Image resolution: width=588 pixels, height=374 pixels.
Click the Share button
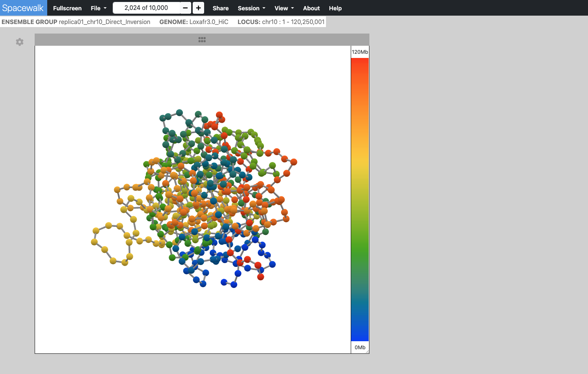(x=220, y=8)
